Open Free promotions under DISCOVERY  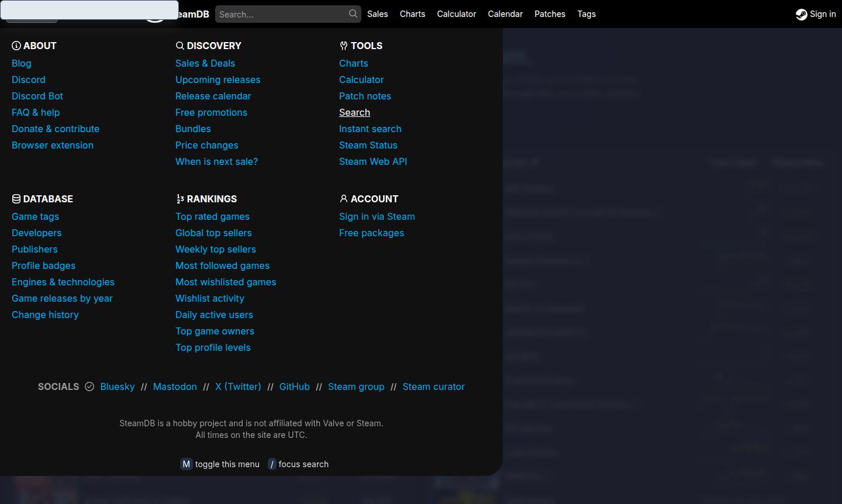(x=211, y=112)
